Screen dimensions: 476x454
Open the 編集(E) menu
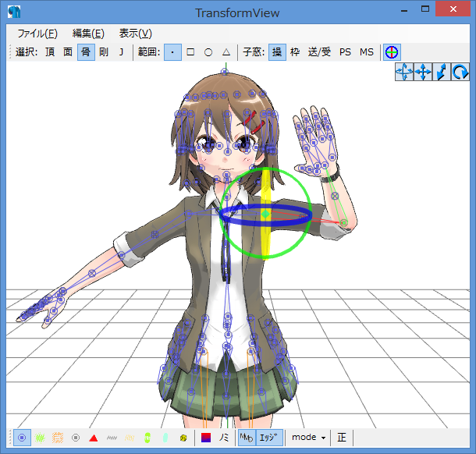(88, 34)
